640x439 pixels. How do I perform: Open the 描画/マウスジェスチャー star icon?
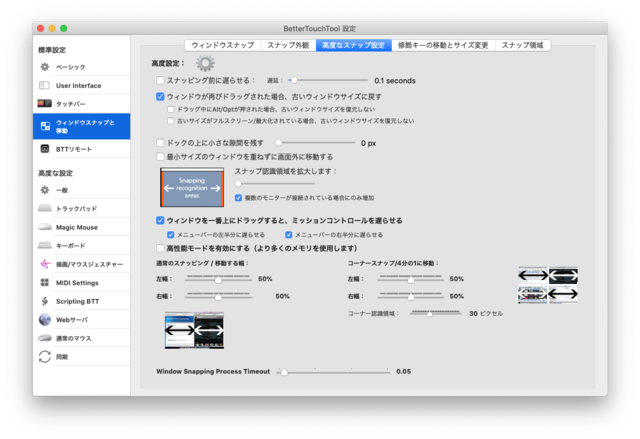click(44, 264)
